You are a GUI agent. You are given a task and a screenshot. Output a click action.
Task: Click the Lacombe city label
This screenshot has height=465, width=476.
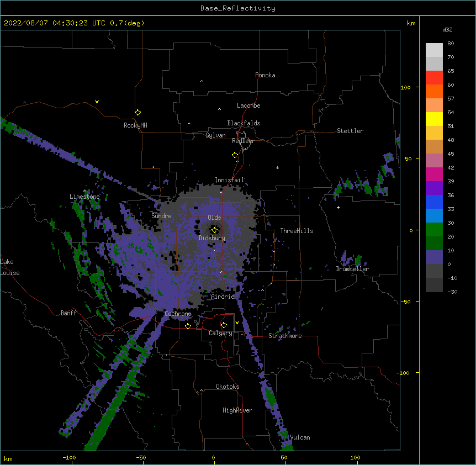coord(248,105)
